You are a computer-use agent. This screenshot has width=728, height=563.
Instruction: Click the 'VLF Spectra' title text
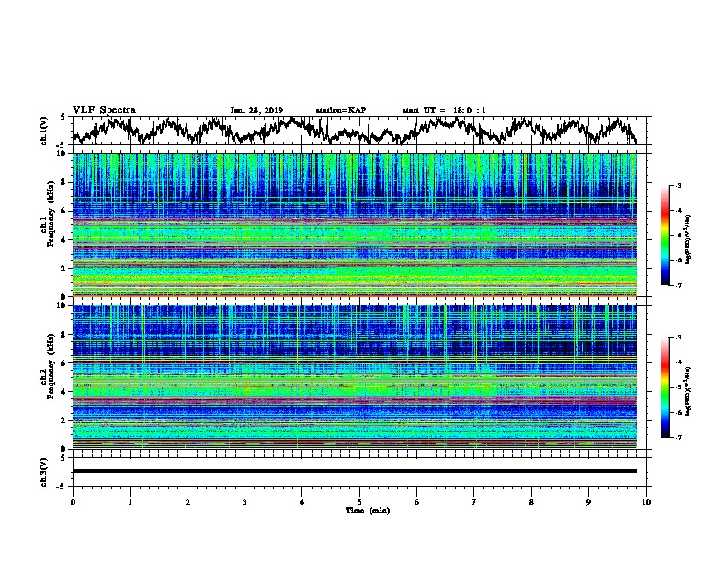(104, 110)
